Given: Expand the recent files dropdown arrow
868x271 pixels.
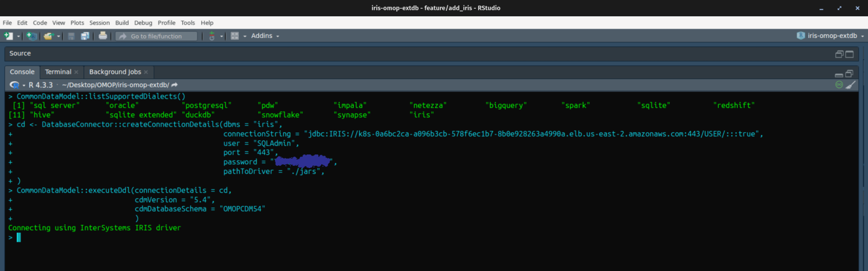Looking at the screenshot, I should tap(59, 36).
